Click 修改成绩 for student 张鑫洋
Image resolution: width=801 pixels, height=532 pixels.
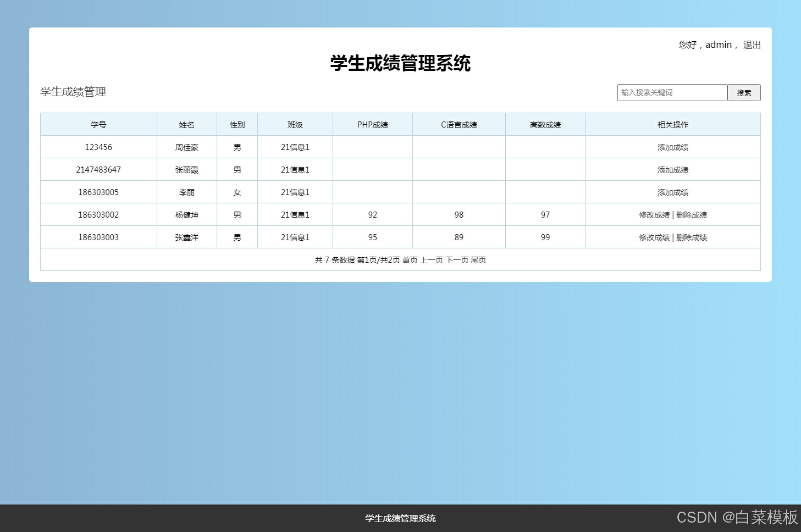point(654,237)
